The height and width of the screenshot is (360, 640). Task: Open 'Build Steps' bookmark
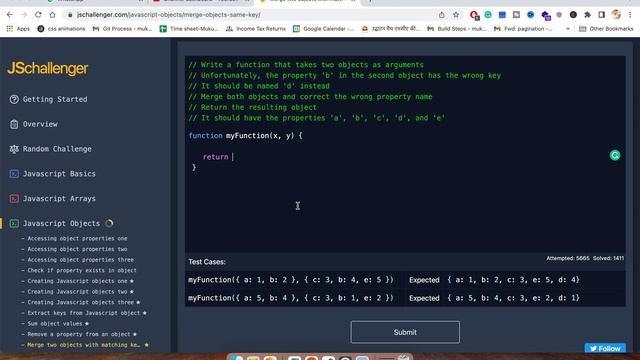tap(457, 29)
